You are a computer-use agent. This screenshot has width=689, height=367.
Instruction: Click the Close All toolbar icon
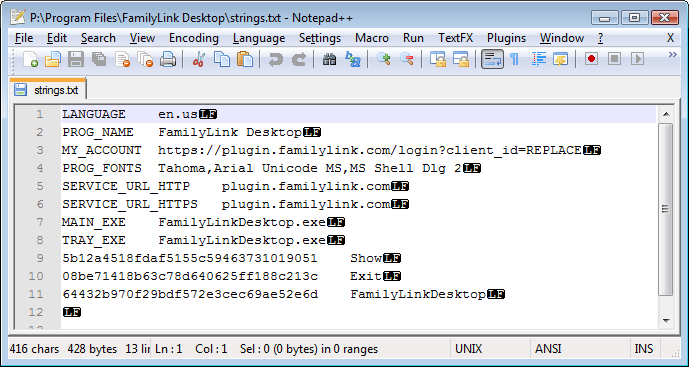click(145, 59)
